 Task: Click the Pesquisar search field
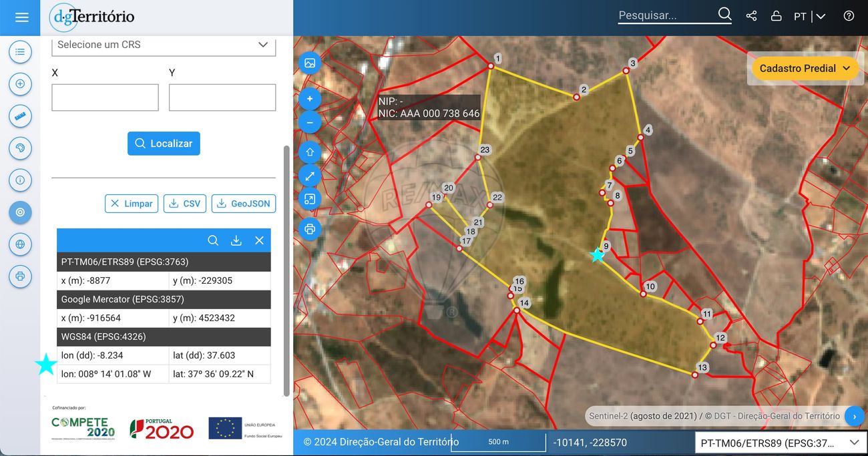666,15
